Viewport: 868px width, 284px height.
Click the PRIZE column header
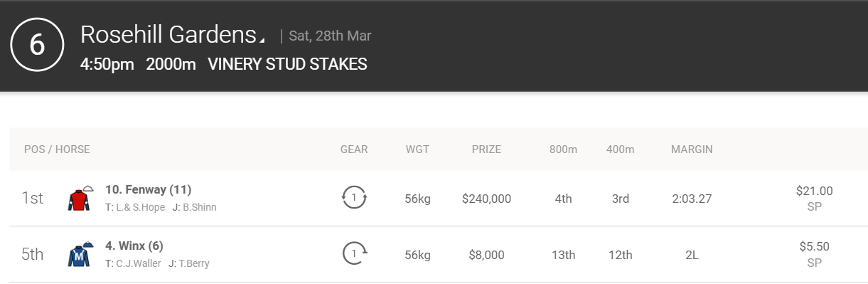[x=486, y=149]
